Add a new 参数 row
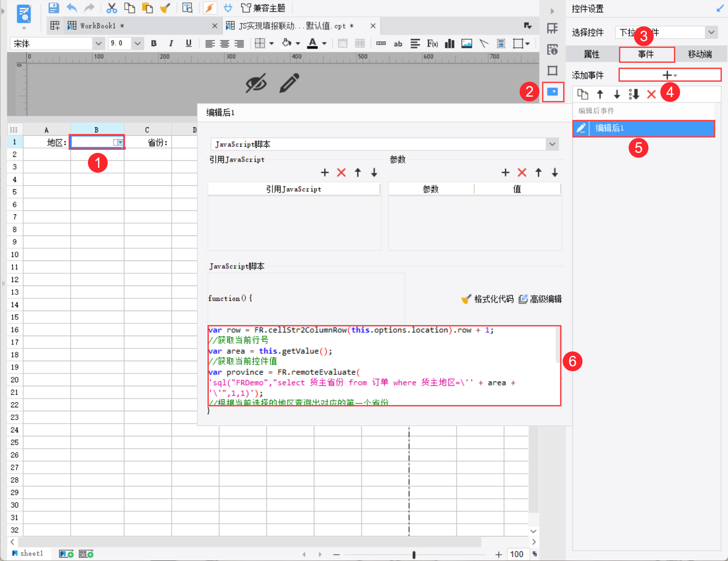This screenshot has height=561, width=728. (x=506, y=173)
